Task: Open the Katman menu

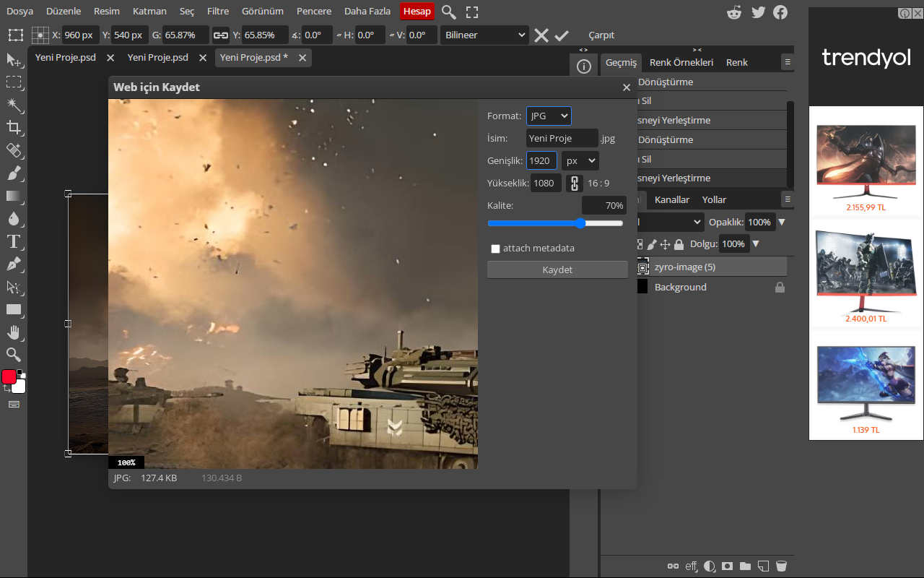Action: pyautogui.click(x=149, y=11)
